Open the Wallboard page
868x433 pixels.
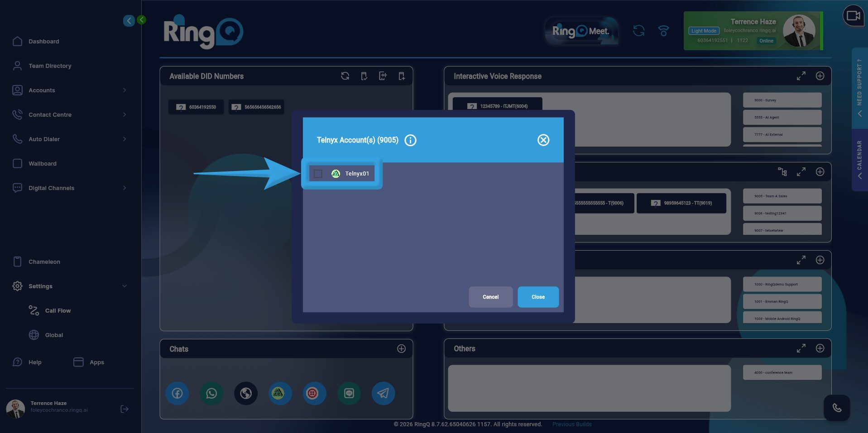click(x=43, y=163)
